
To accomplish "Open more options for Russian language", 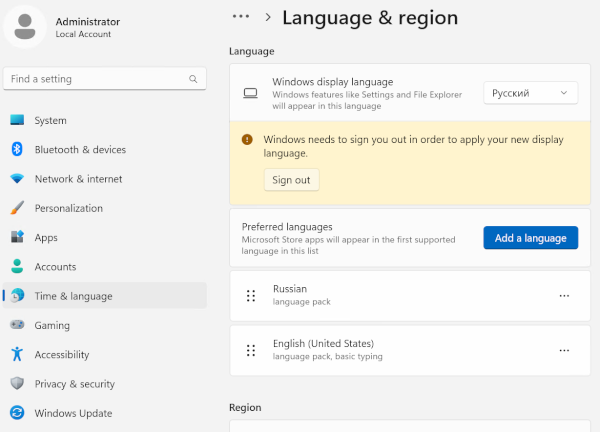I will pyautogui.click(x=564, y=296).
